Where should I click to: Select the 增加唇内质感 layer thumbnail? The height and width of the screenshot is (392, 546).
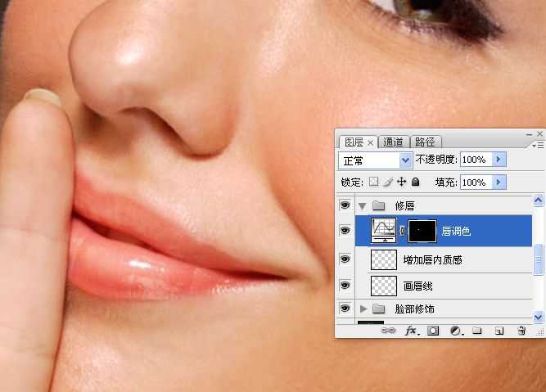click(x=384, y=259)
